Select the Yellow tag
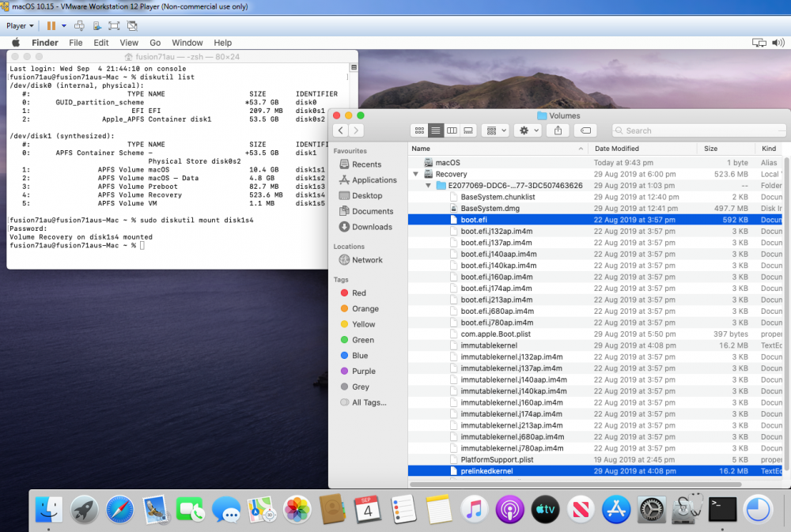791x532 pixels. (358, 324)
